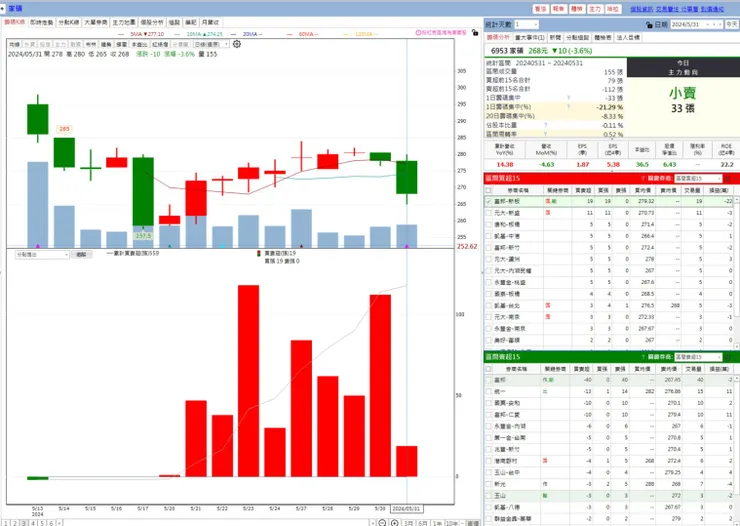Sort by 買賣超 column in buy table
This screenshot has width=740, height=526.
(583, 190)
